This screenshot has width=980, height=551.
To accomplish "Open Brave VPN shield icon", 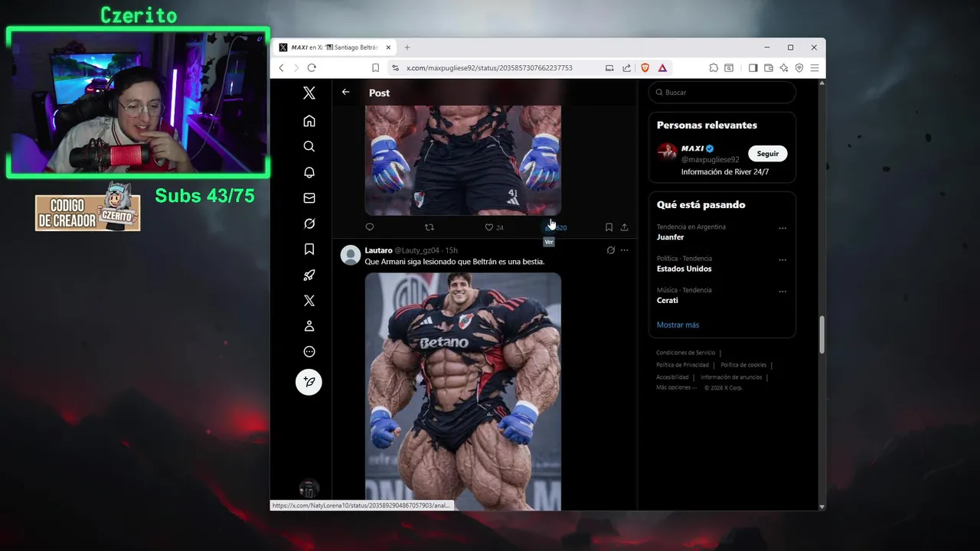I will 799,68.
